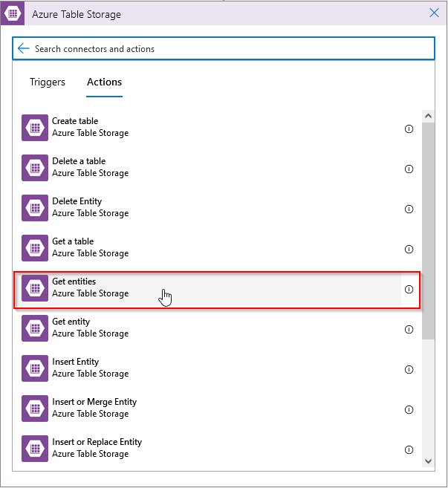Click the scrollbar up arrow

[429, 116]
